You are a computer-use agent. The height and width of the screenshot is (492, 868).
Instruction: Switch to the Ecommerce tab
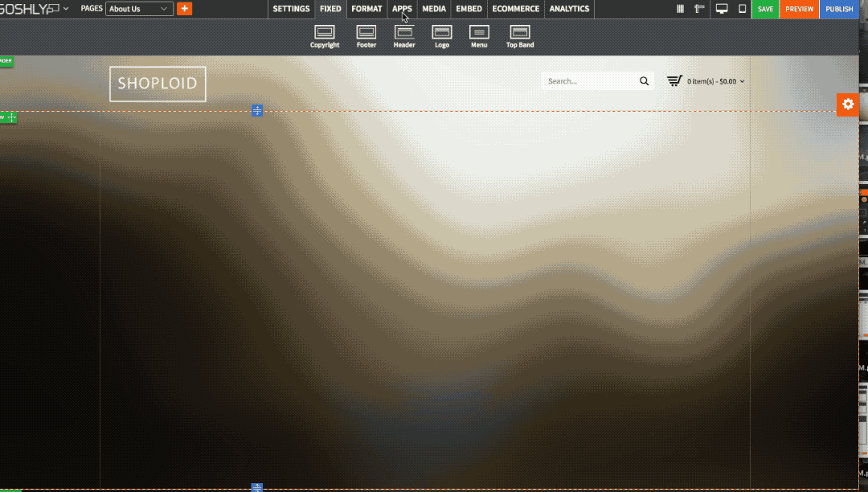coord(515,9)
